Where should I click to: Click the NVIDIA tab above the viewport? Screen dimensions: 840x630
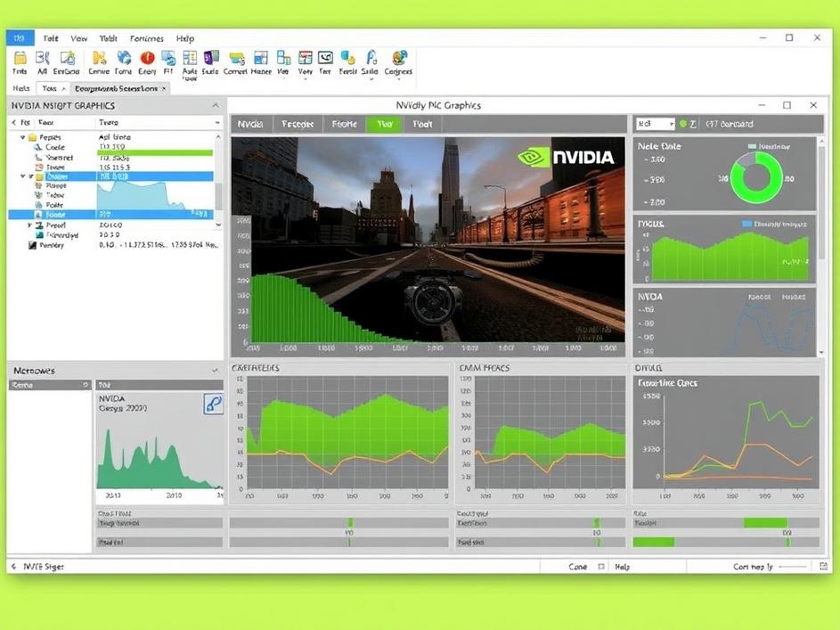[x=250, y=125]
